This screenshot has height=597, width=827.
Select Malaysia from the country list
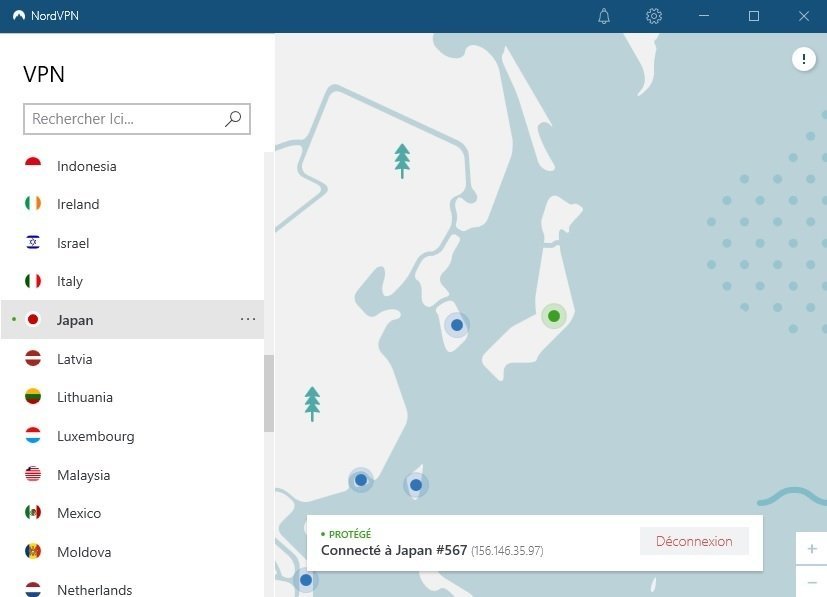click(132, 475)
